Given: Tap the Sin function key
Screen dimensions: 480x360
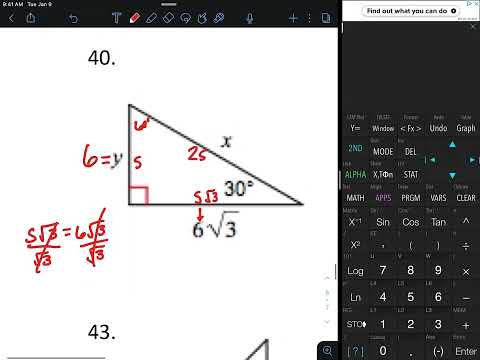Looking at the screenshot, I should tap(383, 222).
